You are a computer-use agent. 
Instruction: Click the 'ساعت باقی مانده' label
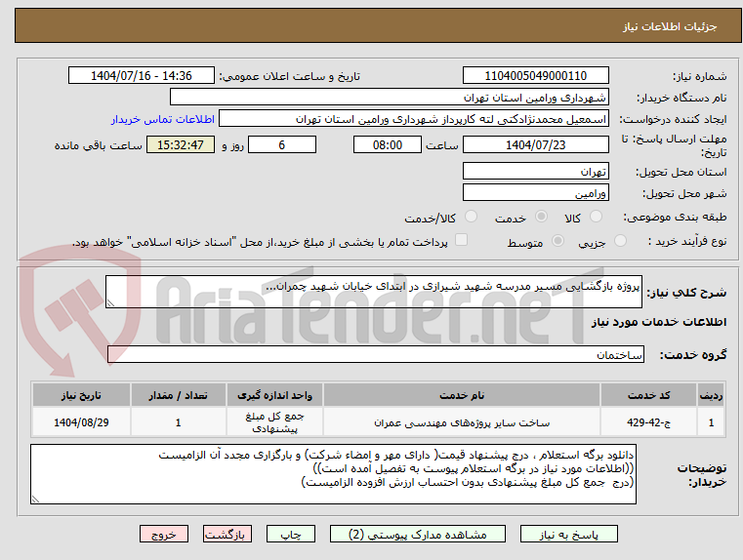[98, 145]
